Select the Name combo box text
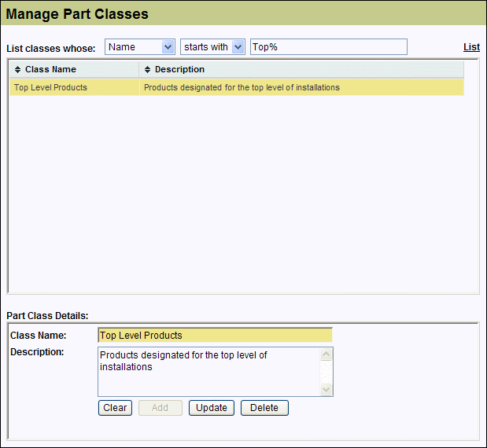 tap(122, 47)
